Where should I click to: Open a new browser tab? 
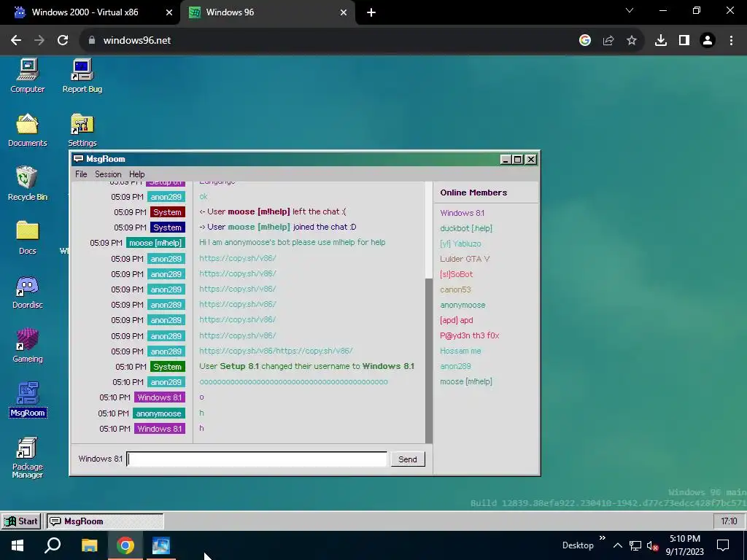click(371, 13)
